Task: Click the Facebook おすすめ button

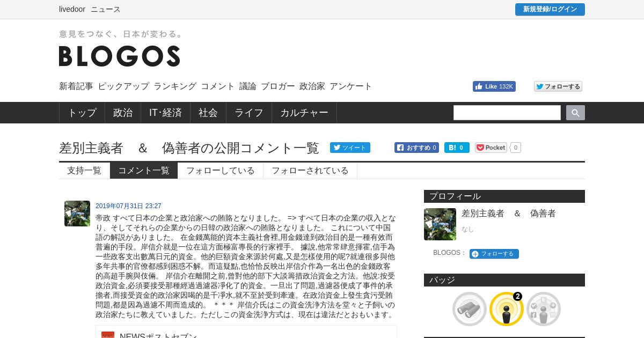Action: pos(416,148)
